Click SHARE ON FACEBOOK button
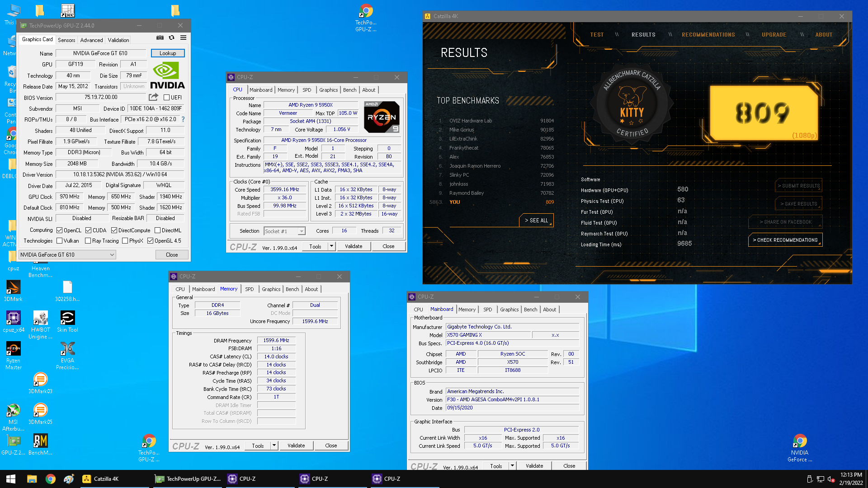The height and width of the screenshot is (488, 868). pos(785,222)
